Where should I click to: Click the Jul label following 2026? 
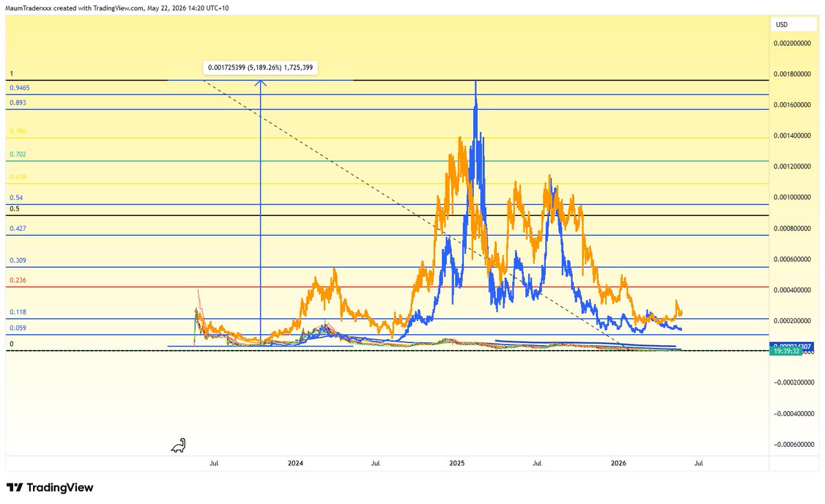[698, 464]
